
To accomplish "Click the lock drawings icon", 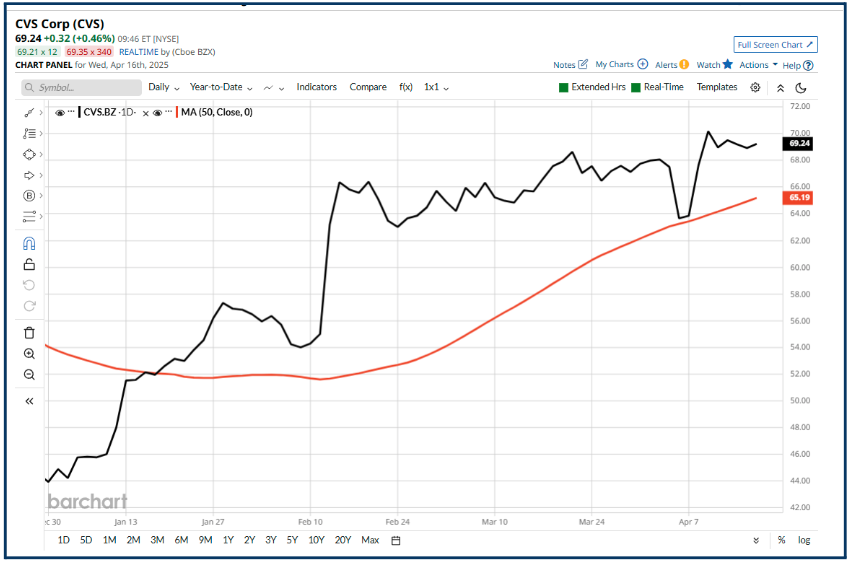I will pos(29,264).
